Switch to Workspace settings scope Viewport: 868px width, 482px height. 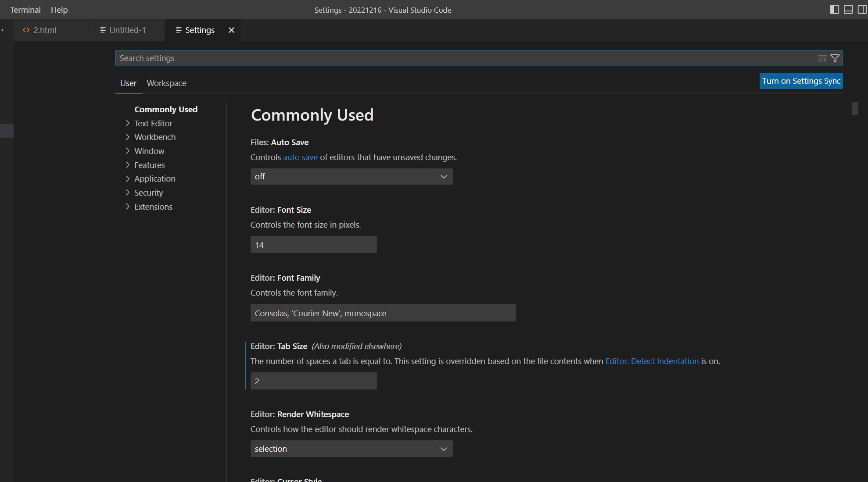(166, 83)
